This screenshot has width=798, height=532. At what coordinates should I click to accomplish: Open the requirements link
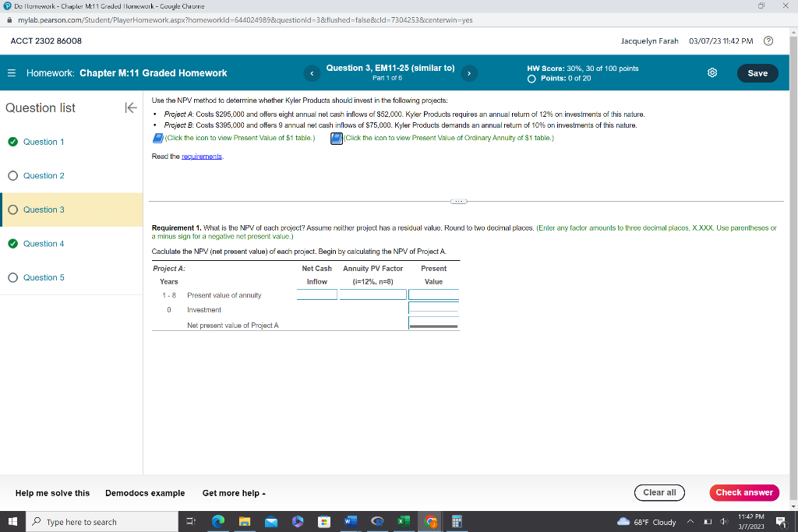click(x=202, y=156)
